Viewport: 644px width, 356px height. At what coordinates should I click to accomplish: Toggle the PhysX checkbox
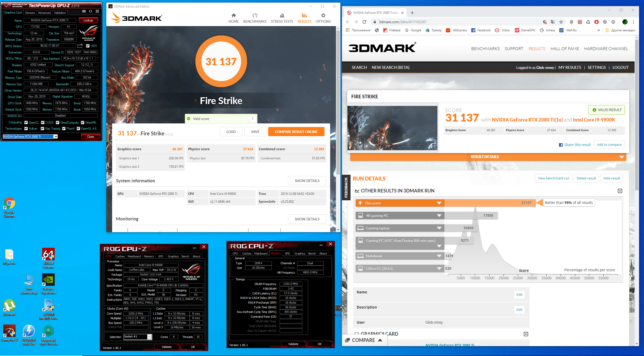point(64,129)
